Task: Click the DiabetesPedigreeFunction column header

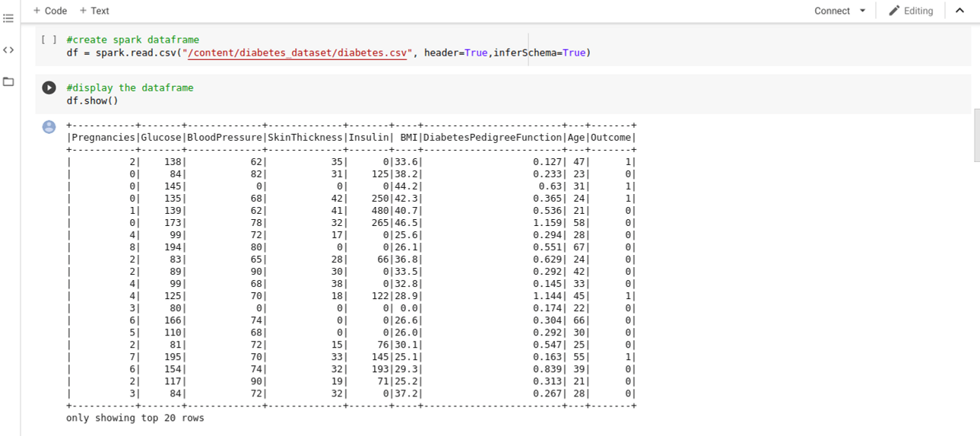Action: click(492, 138)
